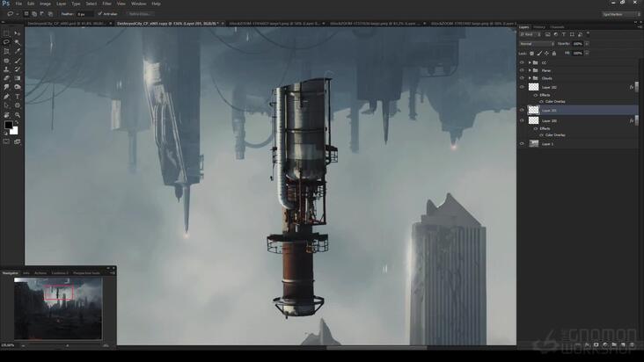Image resolution: width=644 pixels, height=362 pixels.
Task: Expand the Clouds layer group
Action: pos(530,78)
